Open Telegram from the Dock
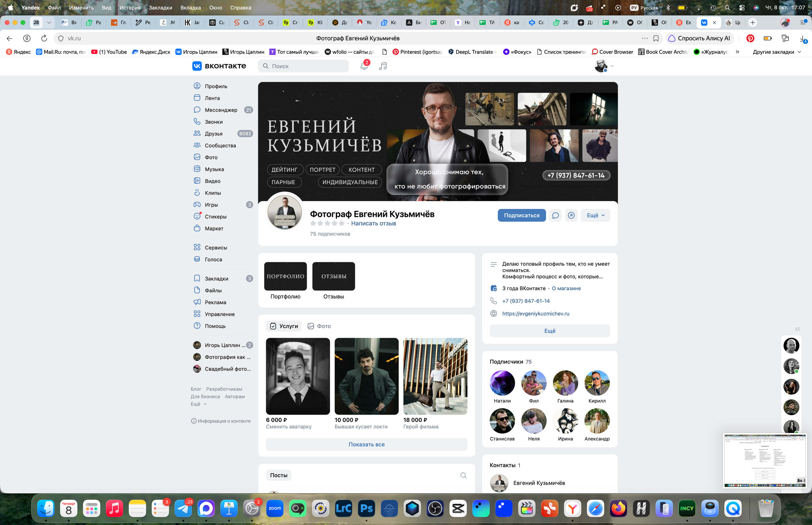The width and height of the screenshot is (812, 525). click(x=183, y=509)
